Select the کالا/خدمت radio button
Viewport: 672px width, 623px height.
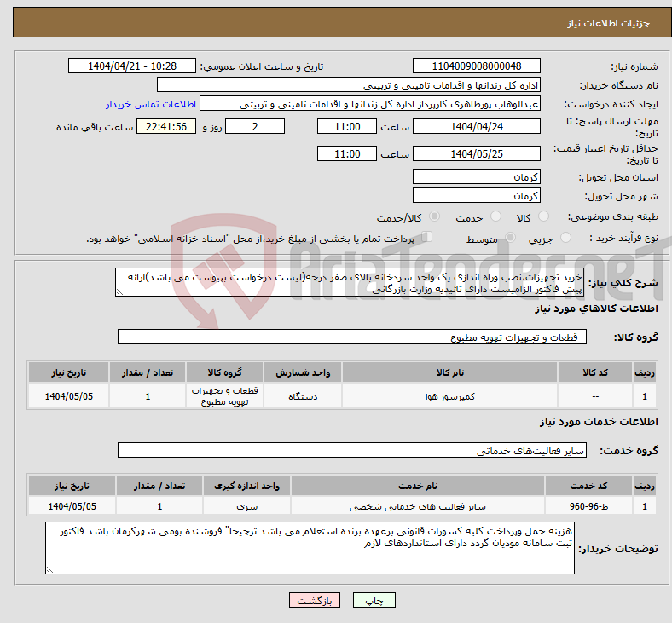click(x=435, y=216)
